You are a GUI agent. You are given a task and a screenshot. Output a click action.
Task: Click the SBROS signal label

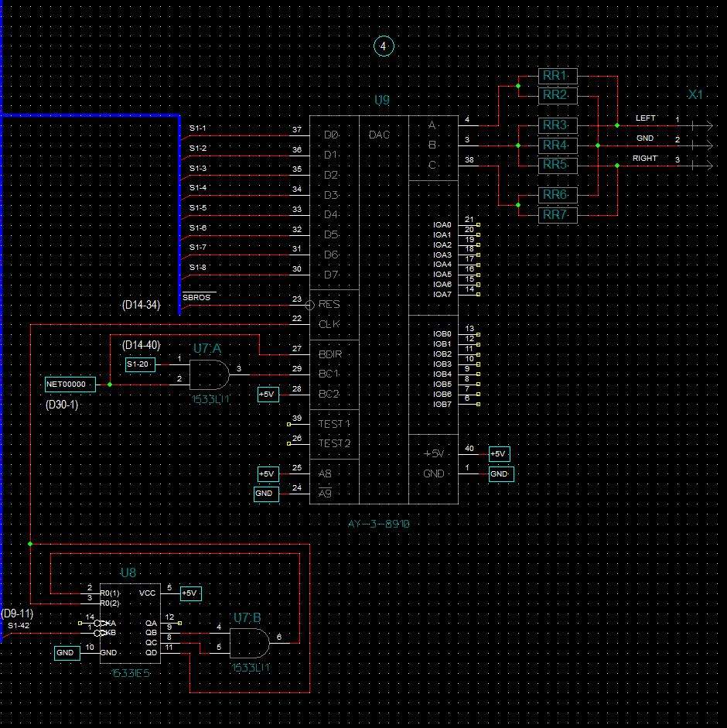coord(196,298)
